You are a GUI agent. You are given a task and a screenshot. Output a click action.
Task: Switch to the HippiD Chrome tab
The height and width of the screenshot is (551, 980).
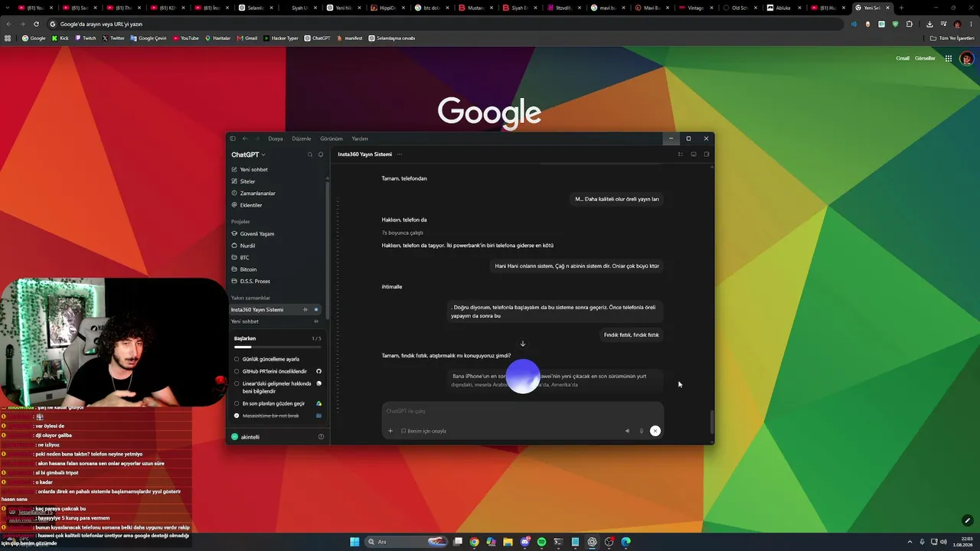coord(387,8)
